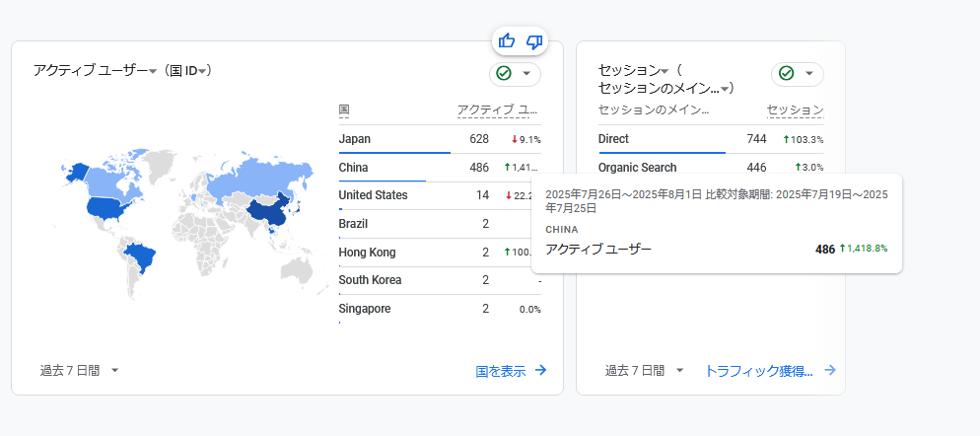The height and width of the screenshot is (436, 980).
Task: Click the arrow next to トラフィック獲得...
Action: click(830, 370)
